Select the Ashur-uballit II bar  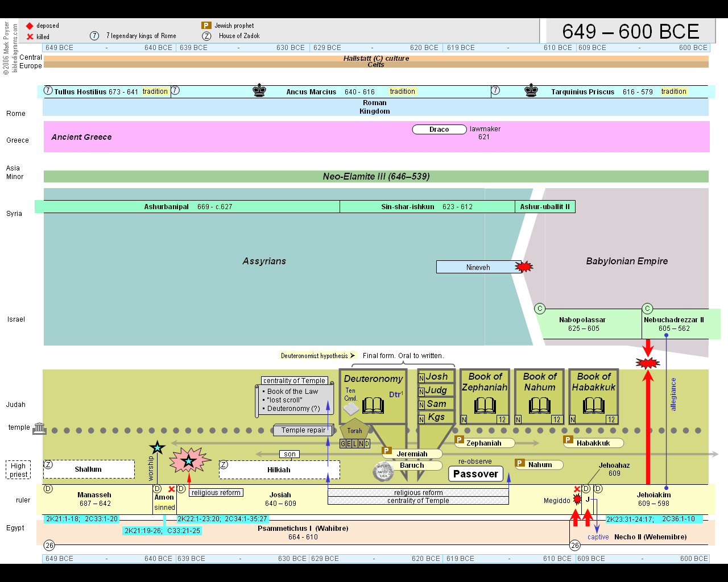point(545,207)
